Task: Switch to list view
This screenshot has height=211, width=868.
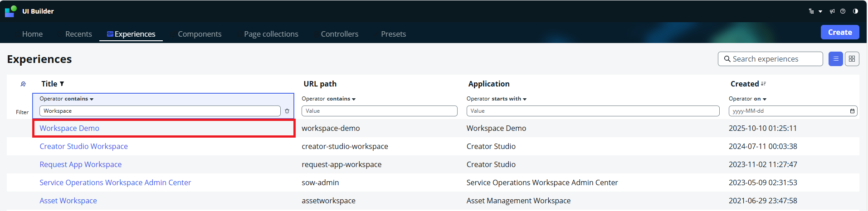Action: [x=835, y=59]
